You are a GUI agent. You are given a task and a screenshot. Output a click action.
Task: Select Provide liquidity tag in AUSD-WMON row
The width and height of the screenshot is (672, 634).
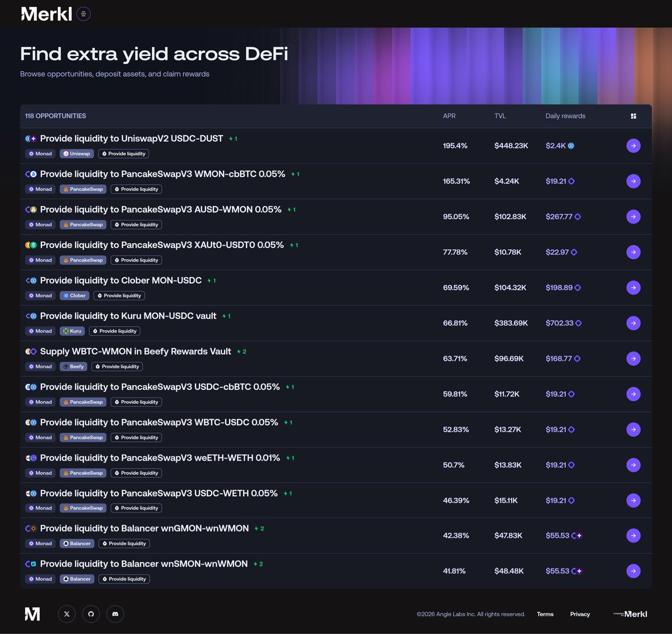point(137,225)
